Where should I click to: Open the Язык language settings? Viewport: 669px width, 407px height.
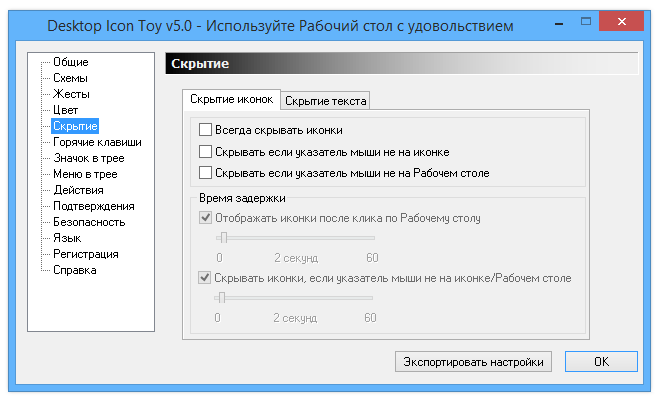point(67,238)
